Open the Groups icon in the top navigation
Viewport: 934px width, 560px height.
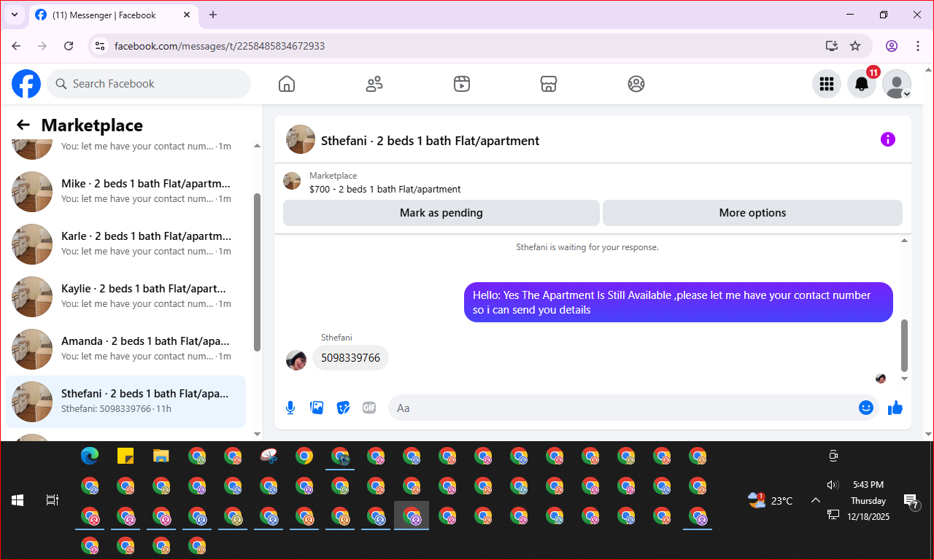[x=636, y=84]
